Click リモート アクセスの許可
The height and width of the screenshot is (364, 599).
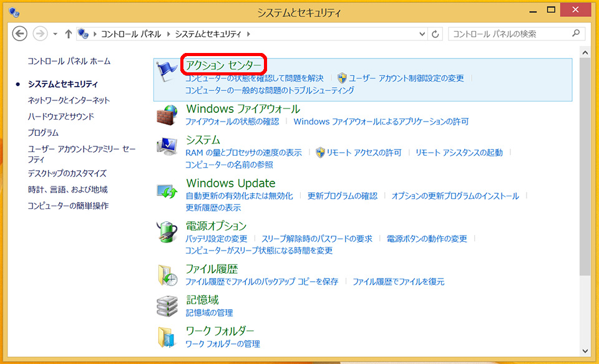coord(364,153)
